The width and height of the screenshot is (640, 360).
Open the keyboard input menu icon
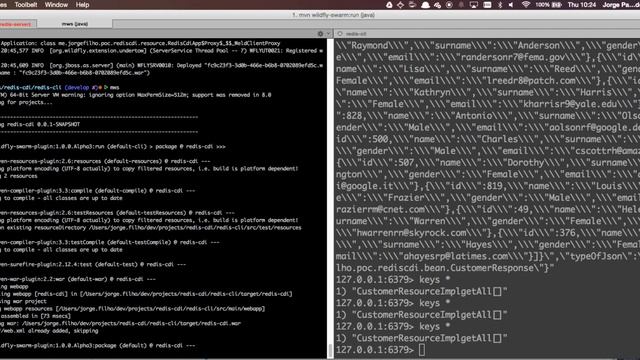487,5
